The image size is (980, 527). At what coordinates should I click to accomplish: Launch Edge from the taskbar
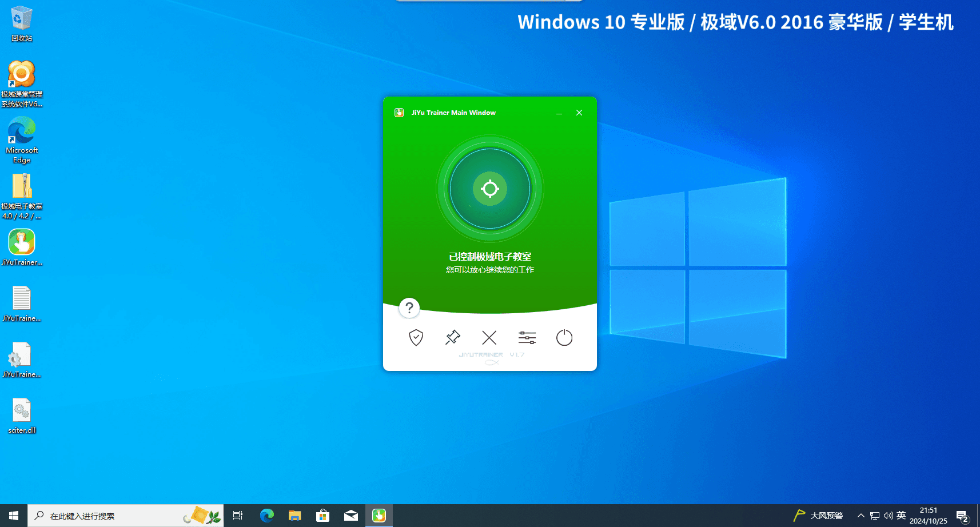(x=267, y=516)
